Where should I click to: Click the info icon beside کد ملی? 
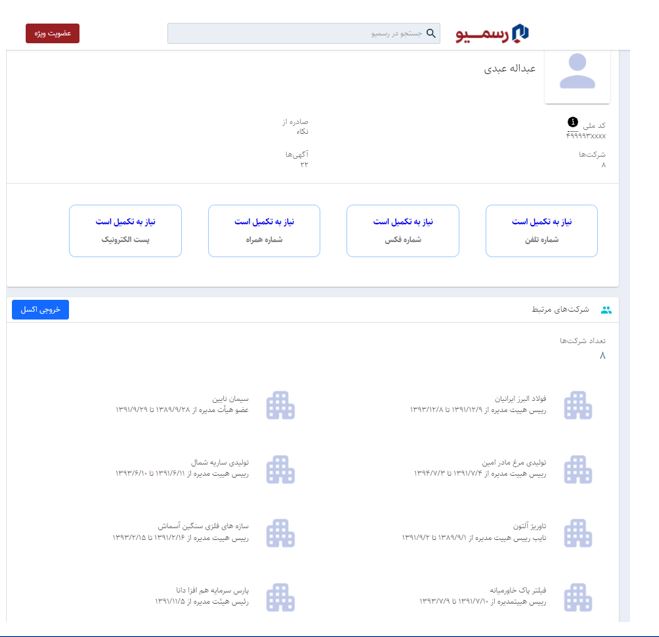pyautogui.click(x=573, y=122)
